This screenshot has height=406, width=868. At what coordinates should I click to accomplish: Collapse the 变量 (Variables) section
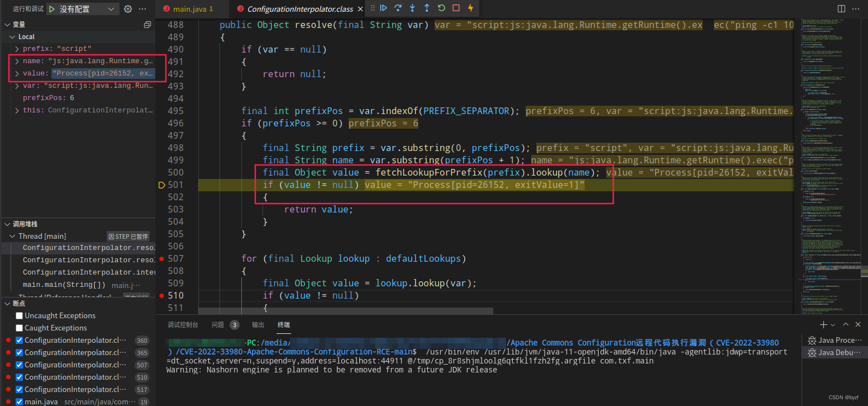[x=7, y=25]
